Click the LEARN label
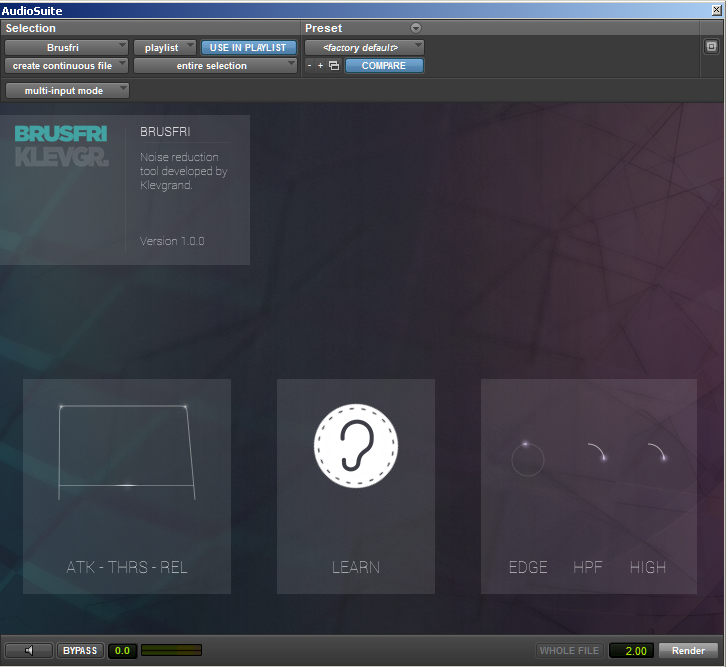Screen dimensions: 726x667 356,567
